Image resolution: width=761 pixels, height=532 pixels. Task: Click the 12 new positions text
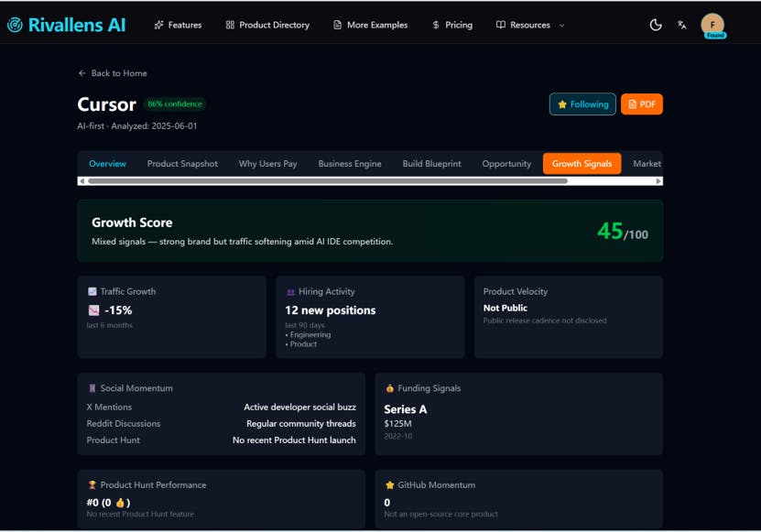coord(331,310)
